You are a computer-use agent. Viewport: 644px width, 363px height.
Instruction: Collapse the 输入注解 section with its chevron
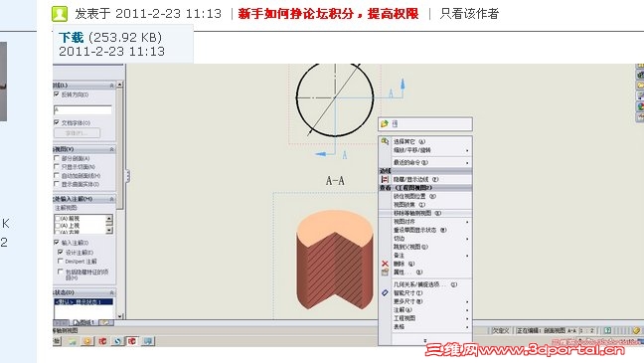click(111, 199)
